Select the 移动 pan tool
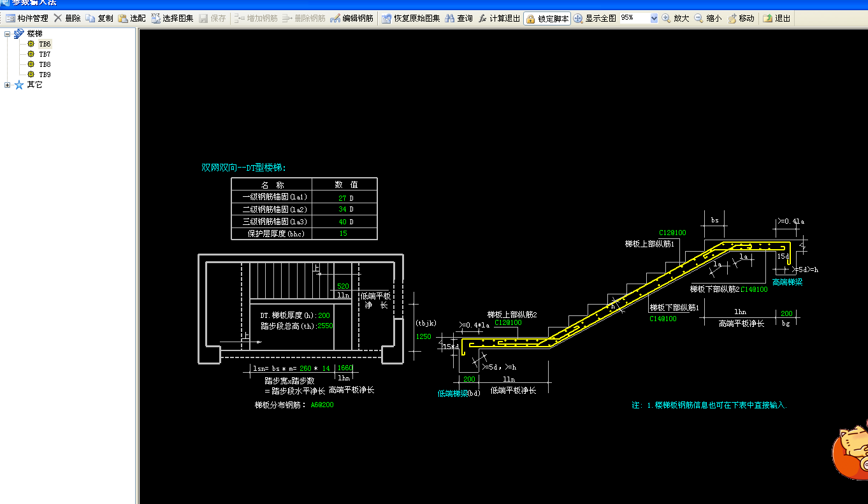Viewport: 868px width, 504px height. coord(741,18)
